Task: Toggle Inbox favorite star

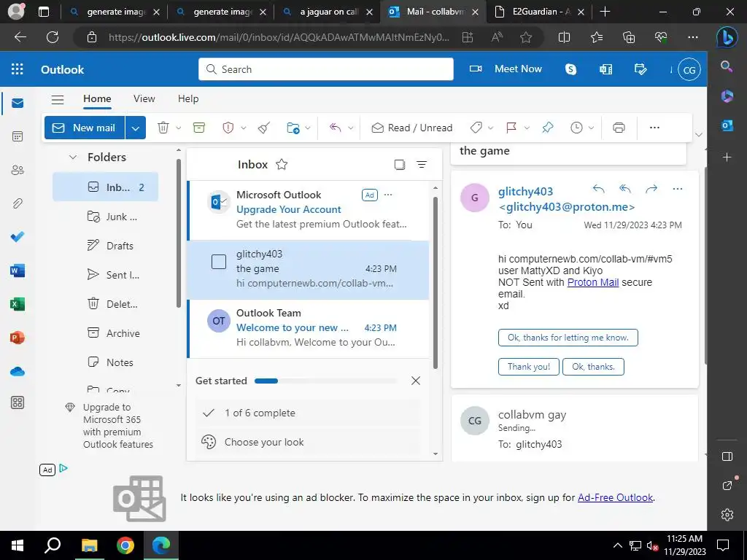Action: point(282,164)
